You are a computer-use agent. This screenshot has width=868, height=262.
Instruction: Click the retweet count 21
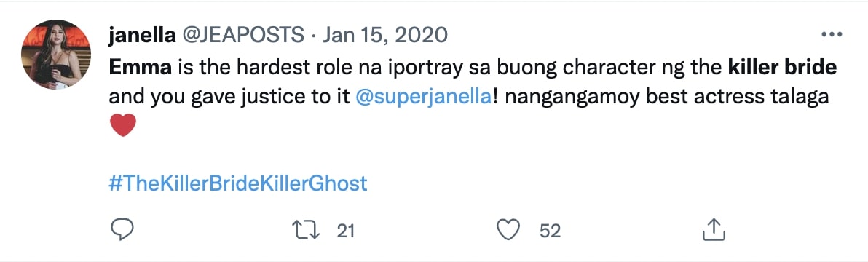tap(345, 231)
